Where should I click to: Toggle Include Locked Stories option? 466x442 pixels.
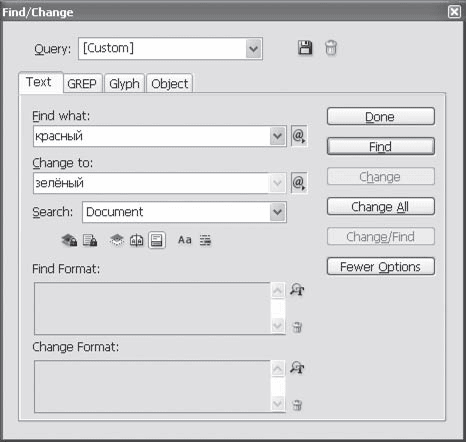[90, 240]
